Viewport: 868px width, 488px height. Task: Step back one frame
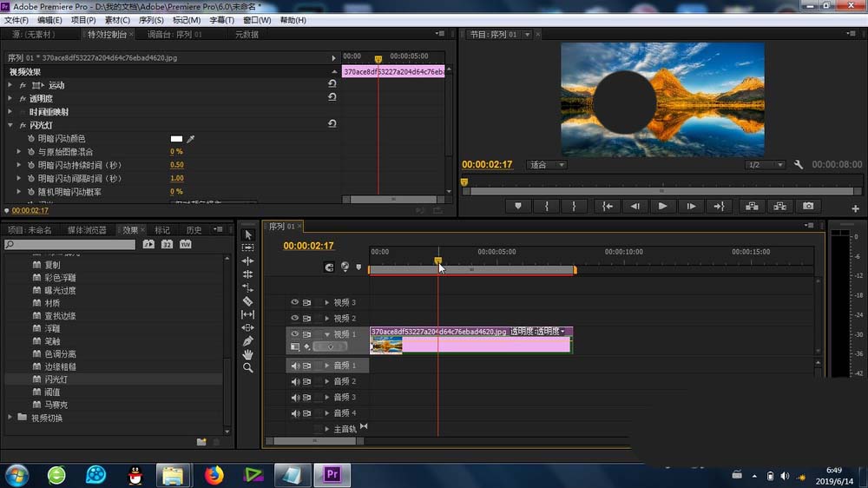pyautogui.click(x=635, y=206)
